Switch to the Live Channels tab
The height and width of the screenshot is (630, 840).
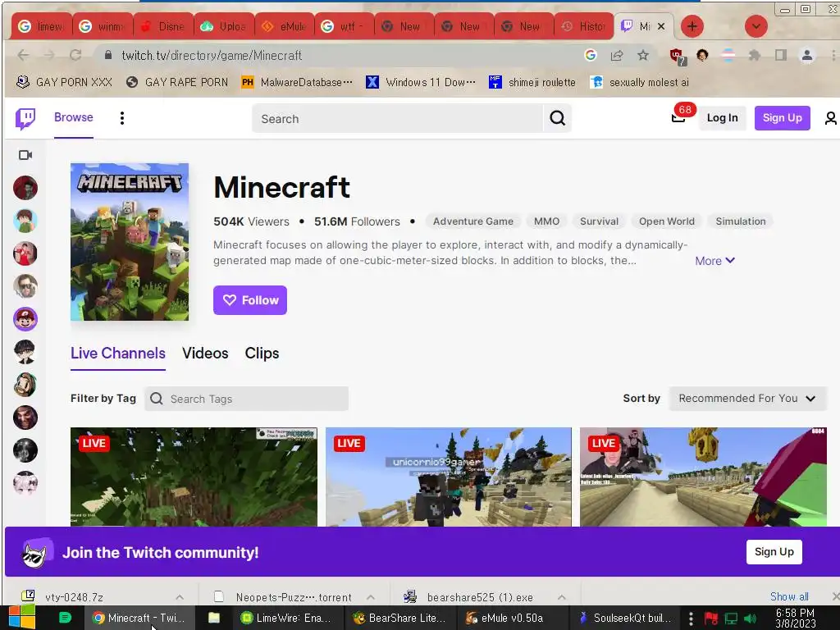(x=118, y=354)
